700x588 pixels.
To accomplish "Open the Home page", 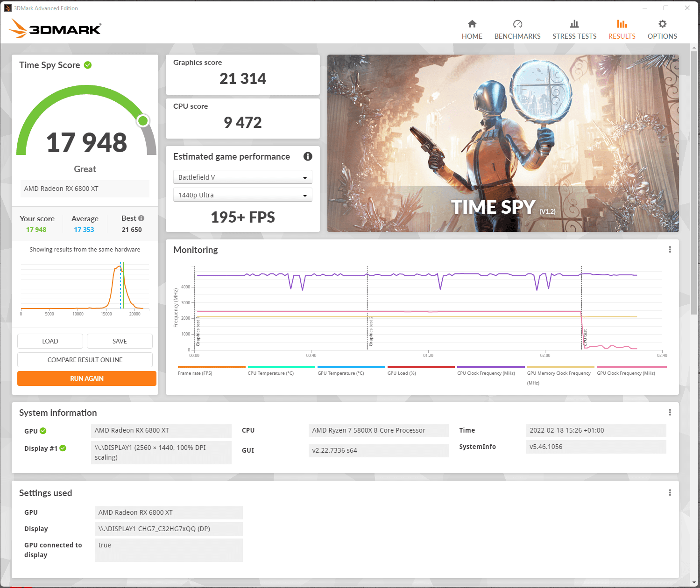I will (x=472, y=29).
